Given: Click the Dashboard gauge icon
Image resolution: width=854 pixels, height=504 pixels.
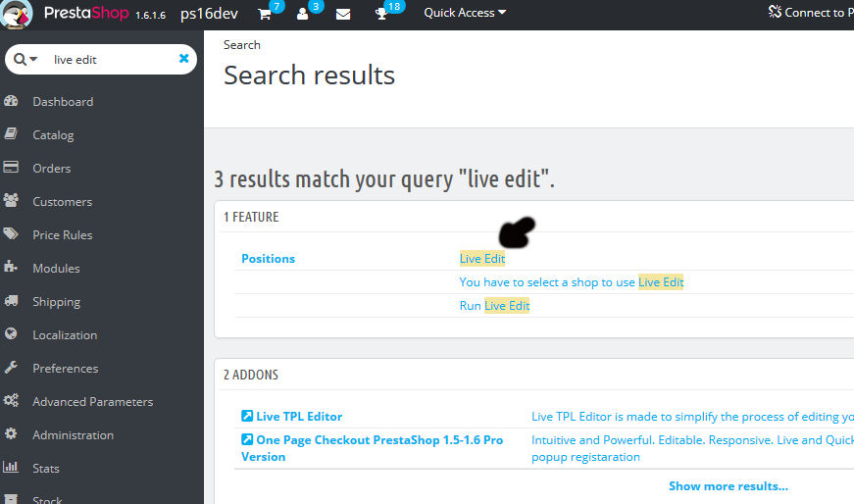Looking at the screenshot, I should (11, 101).
